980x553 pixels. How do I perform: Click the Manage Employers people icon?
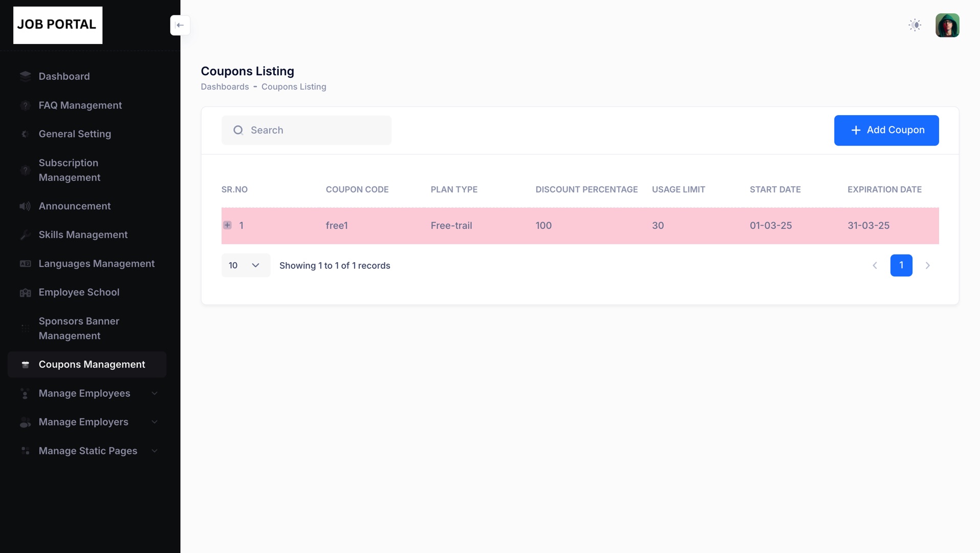coord(25,422)
